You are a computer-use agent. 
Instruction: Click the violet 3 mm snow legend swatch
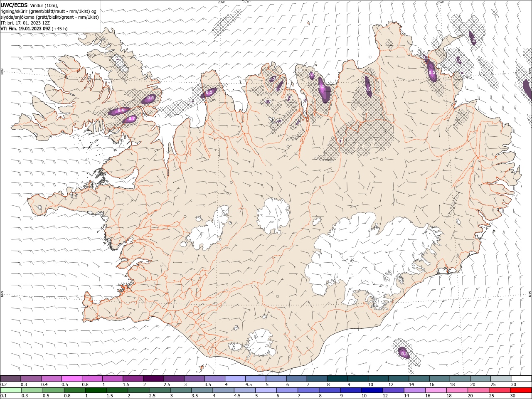pos(194,379)
